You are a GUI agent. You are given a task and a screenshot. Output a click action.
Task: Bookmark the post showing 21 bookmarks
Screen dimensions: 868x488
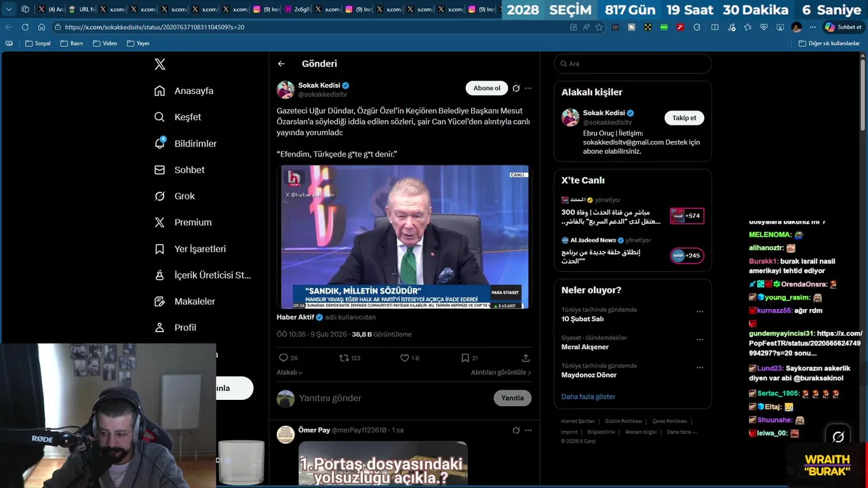point(465,358)
